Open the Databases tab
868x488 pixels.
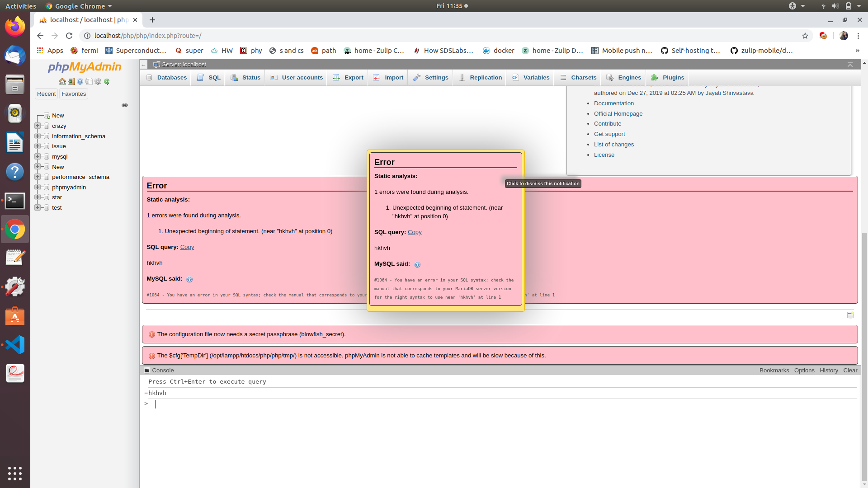coord(166,78)
